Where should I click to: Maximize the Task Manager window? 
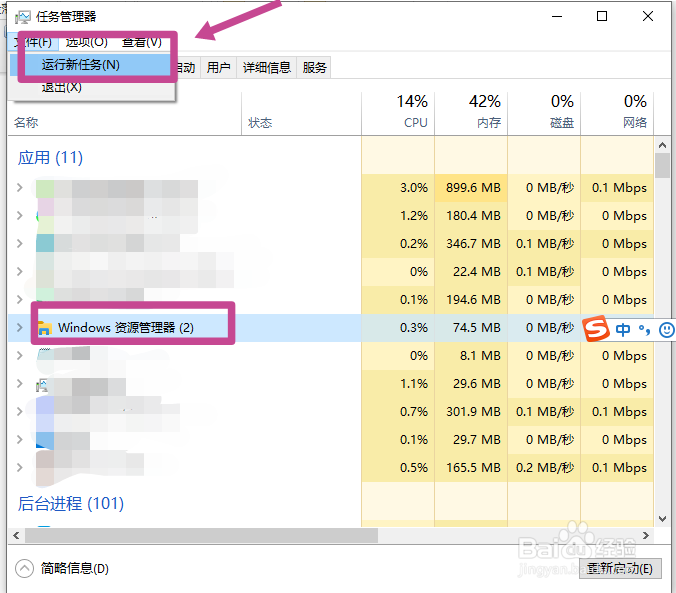(x=602, y=16)
